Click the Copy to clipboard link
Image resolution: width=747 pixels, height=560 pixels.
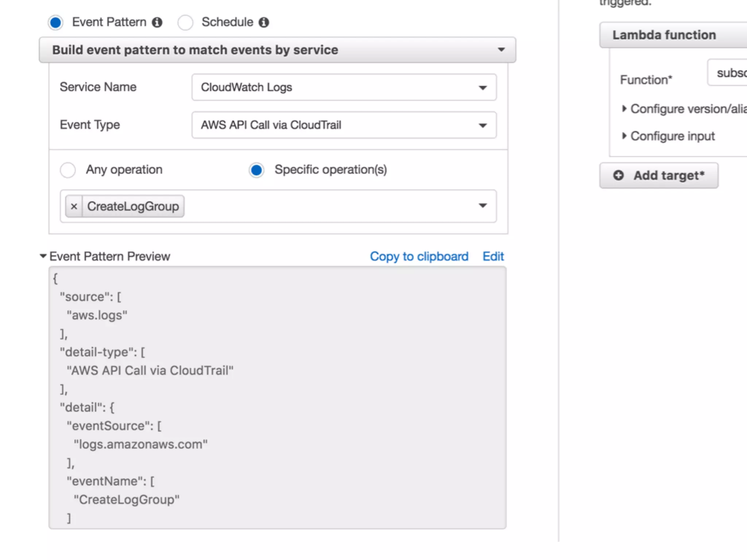(419, 256)
